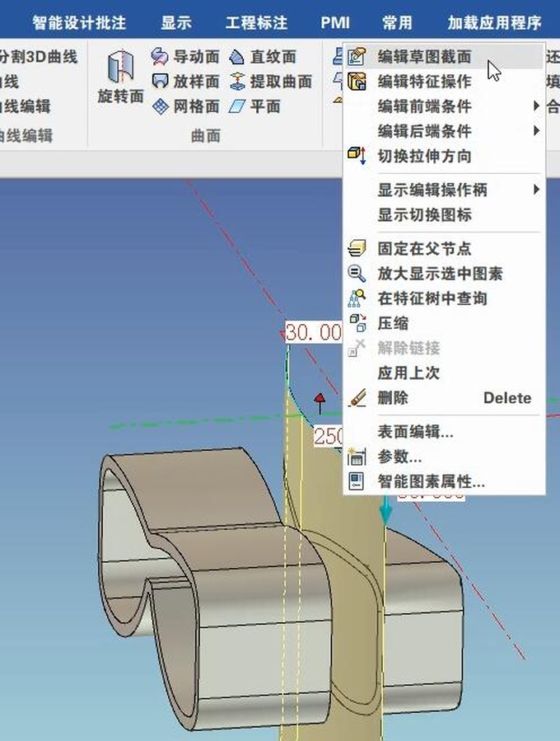The width and height of the screenshot is (560, 741).
Task: Pick the 提取曲面 extract surface icon
Action: (237, 82)
